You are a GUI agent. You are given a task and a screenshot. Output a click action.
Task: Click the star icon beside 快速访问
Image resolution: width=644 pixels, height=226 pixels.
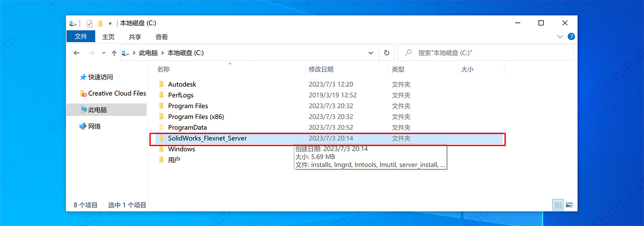[83, 77]
